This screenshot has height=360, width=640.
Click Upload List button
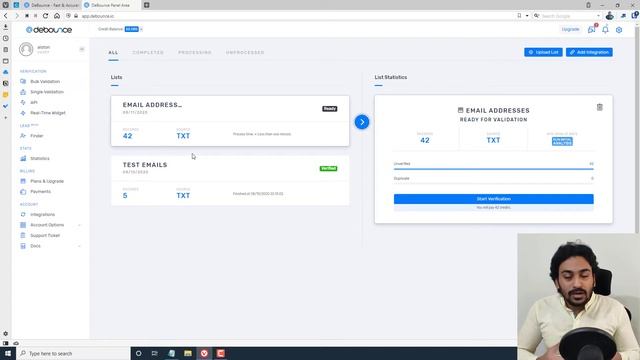click(543, 52)
